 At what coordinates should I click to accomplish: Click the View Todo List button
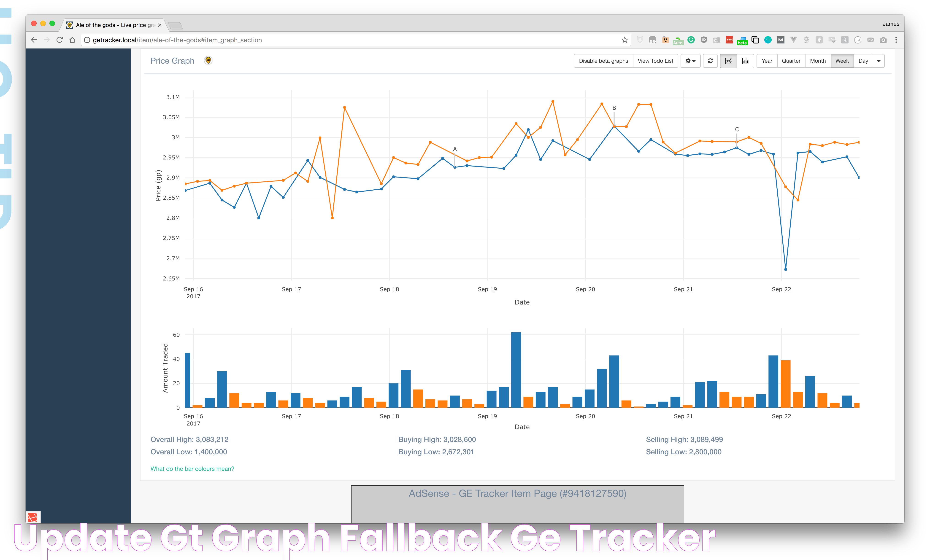(656, 60)
